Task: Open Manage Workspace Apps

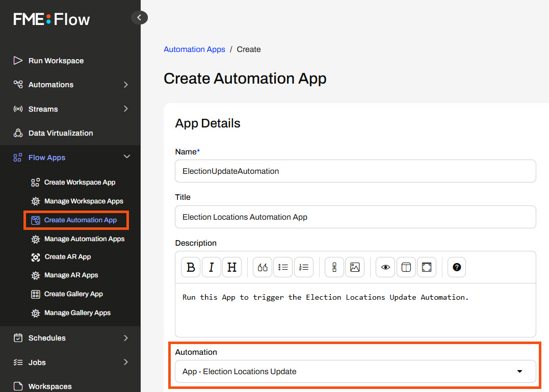Action: pyautogui.click(x=84, y=201)
